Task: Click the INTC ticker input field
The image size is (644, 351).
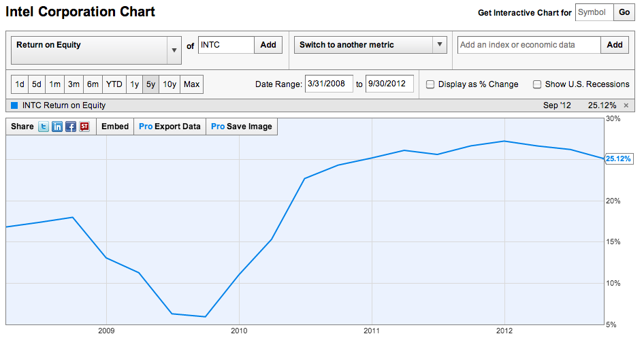Action: [x=226, y=45]
